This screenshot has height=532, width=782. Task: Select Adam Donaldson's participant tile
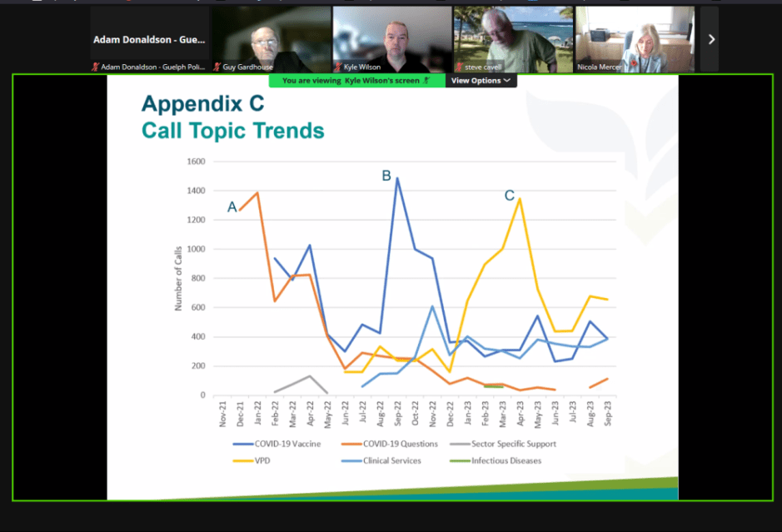[x=150, y=39]
